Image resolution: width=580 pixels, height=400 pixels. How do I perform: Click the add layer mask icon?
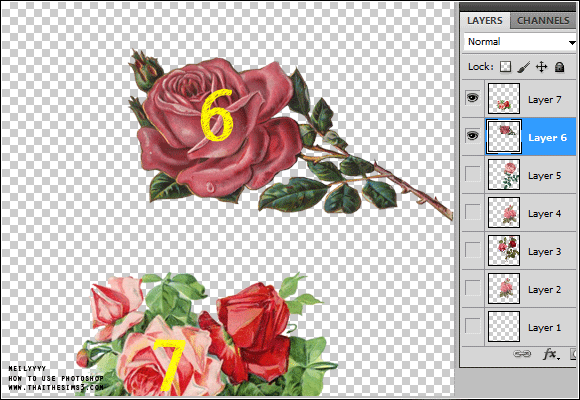tap(574, 354)
